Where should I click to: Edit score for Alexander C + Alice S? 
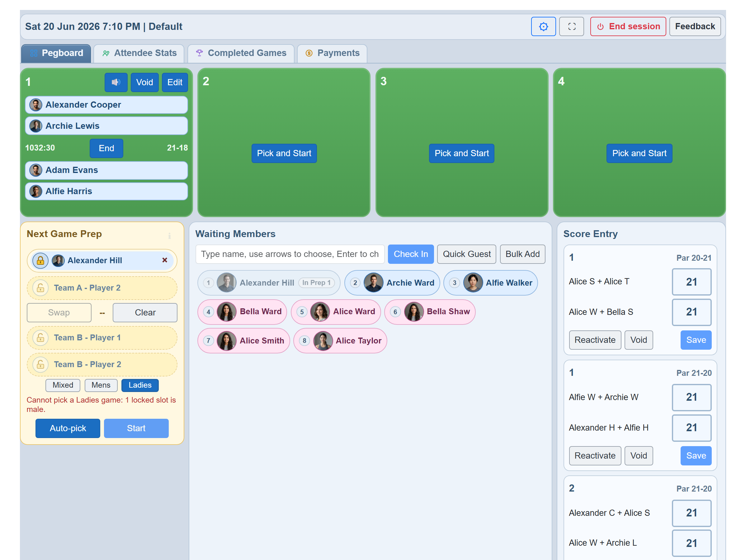pyautogui.click(x=691, y=513)
